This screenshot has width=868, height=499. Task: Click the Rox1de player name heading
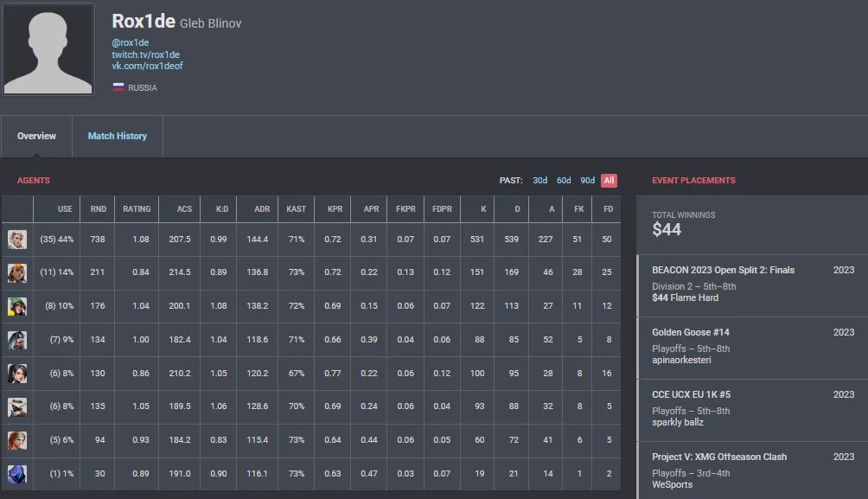coord(144,21)
